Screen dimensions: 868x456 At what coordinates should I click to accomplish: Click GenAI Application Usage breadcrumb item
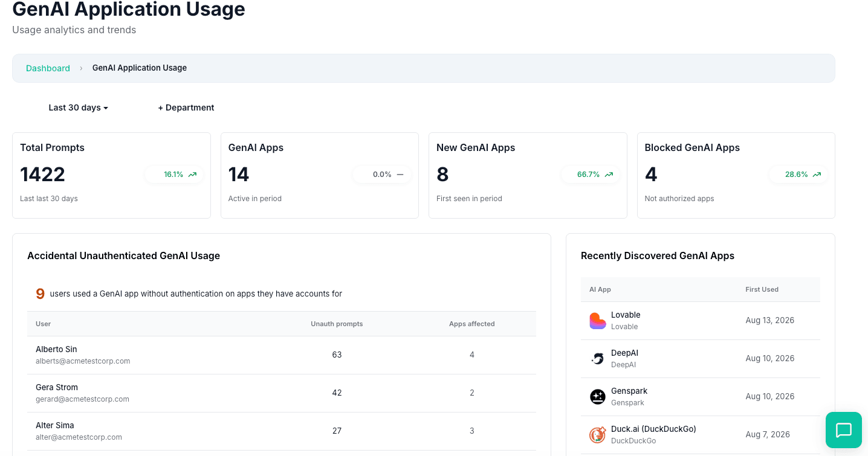(140, 68)
